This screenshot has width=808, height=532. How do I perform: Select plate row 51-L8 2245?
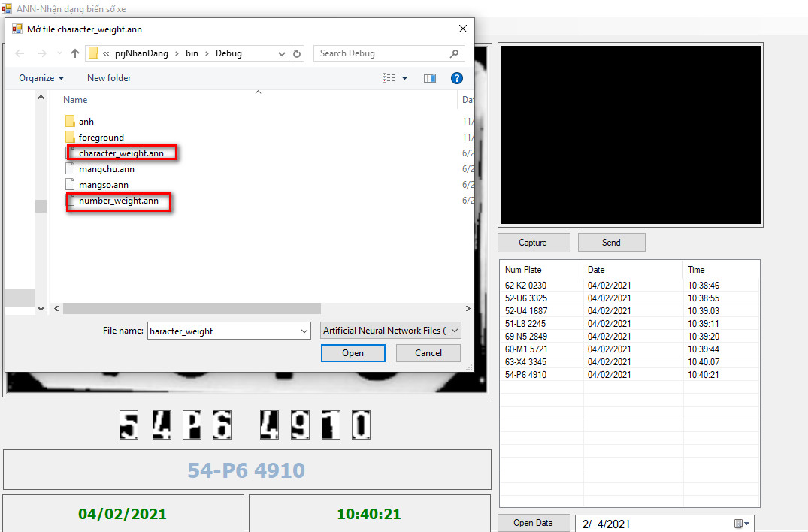click(x=629, y=324)
